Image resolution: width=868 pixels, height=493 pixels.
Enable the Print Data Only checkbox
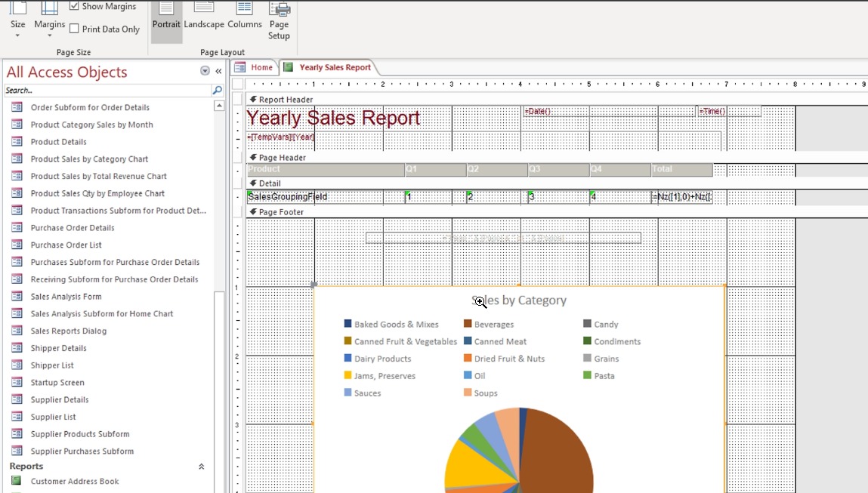click(x=74, y=29)
